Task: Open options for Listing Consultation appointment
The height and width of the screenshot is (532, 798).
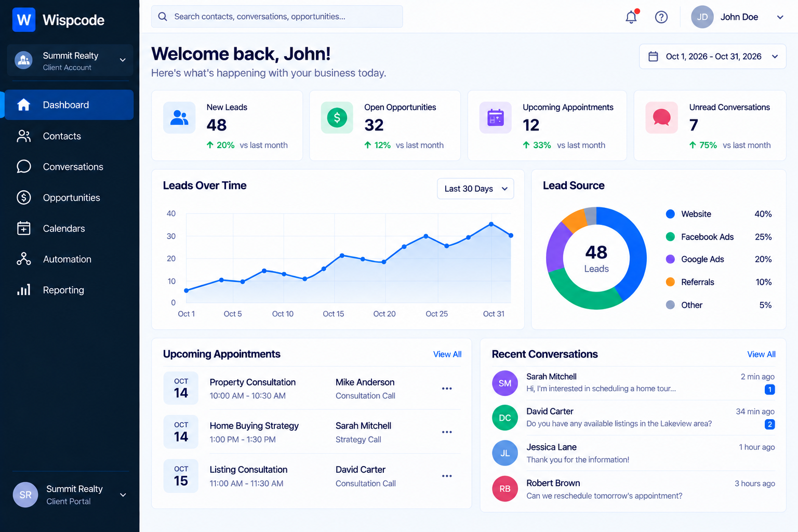Action: (x=447, y=476)
